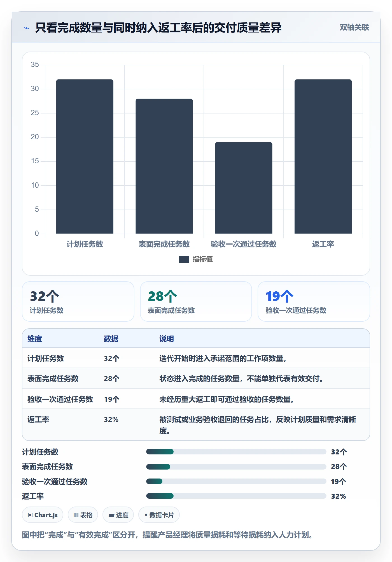Click the grid icon in 表格 chip
Viewport: 392px width, 562px height.
(x=76, y=515)
